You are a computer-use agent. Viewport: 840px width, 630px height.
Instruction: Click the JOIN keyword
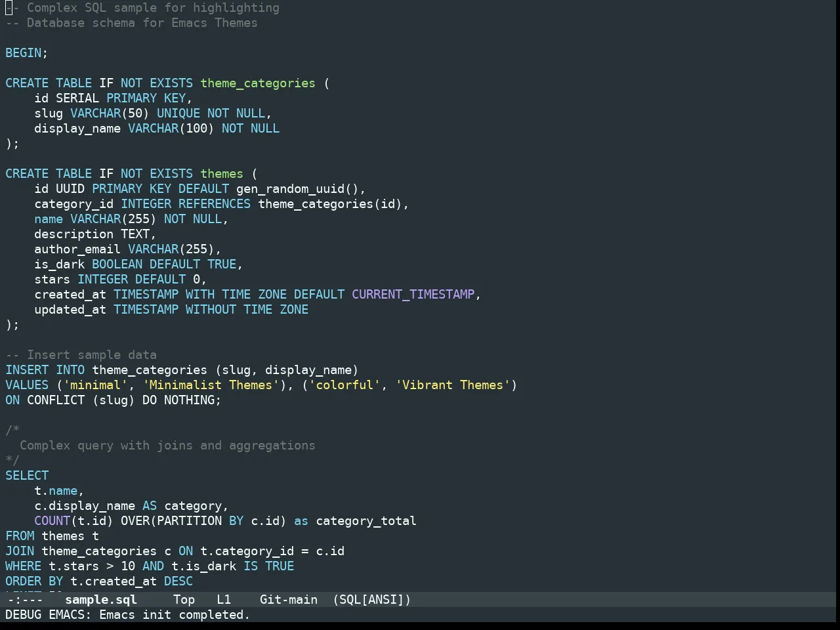[20, 551]
